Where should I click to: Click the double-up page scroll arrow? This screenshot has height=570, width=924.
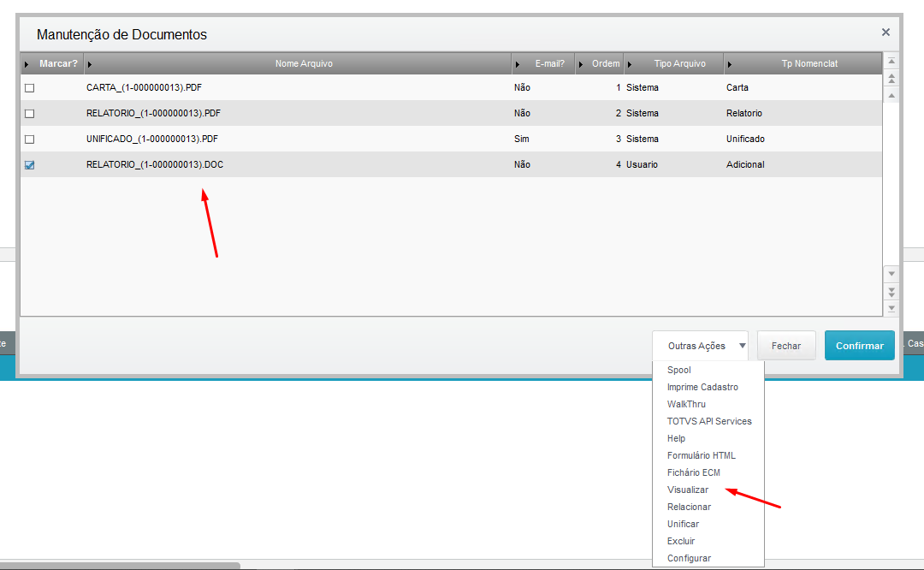click(x=891, y=78)
